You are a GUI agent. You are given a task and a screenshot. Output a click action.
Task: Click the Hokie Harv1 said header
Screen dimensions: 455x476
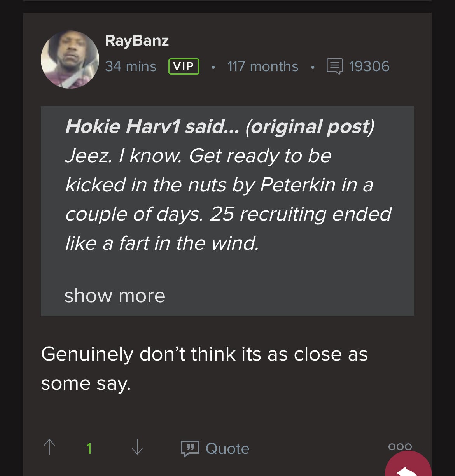click(x=152, y=126)
